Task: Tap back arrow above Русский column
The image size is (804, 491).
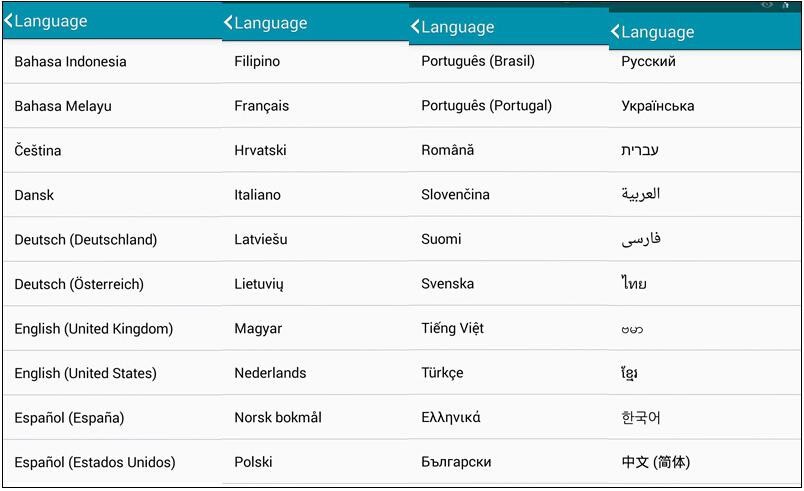Action: (616, 32)
